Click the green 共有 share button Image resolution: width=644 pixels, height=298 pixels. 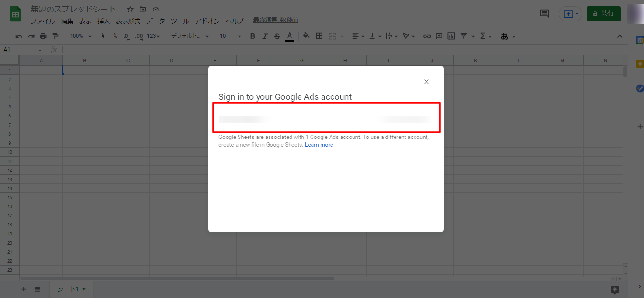(603, 14)
